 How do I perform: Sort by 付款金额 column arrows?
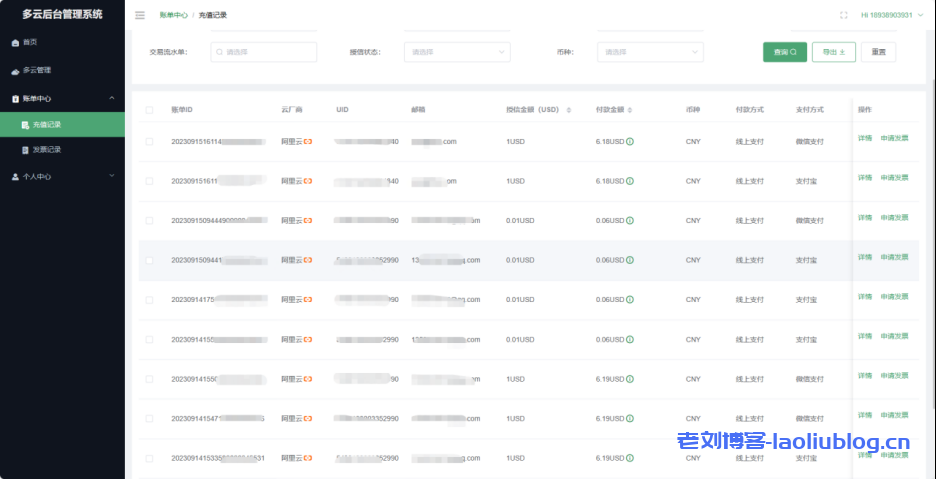(x=630, y=110)
